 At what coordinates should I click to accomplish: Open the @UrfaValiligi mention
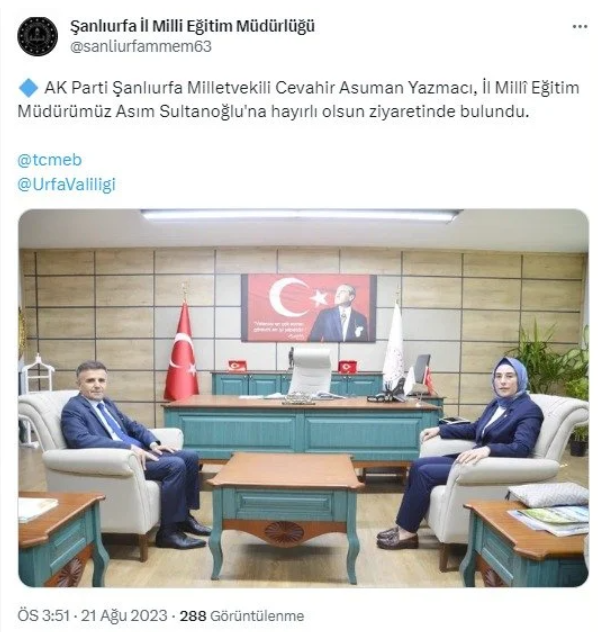[66, 184]
